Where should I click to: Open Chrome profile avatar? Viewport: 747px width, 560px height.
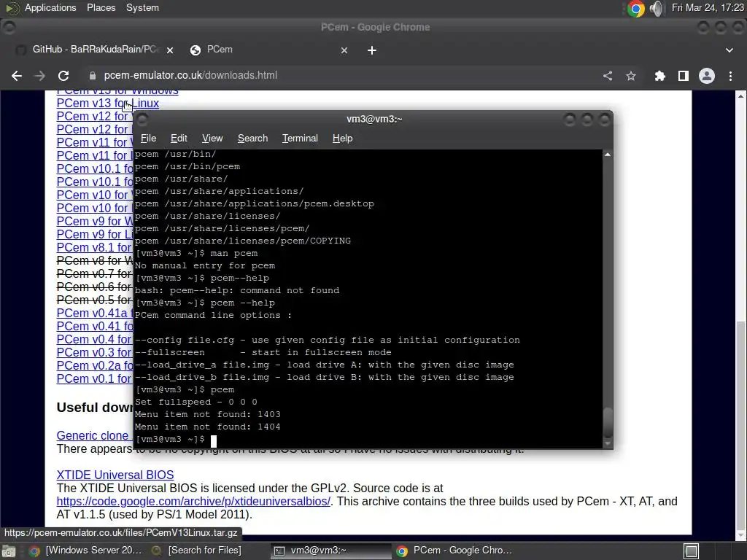pos(706,76)
